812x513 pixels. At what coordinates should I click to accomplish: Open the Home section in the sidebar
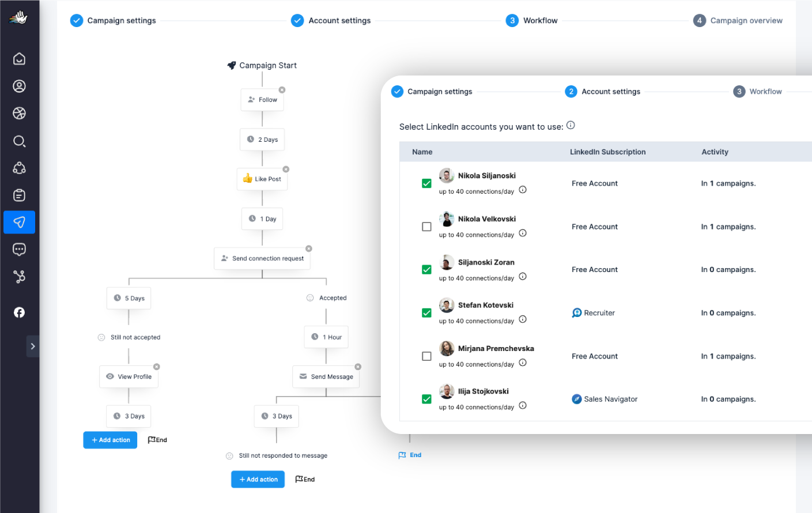point(19,58)
